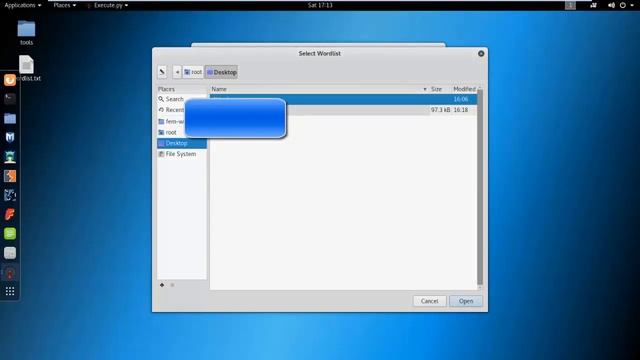The image size is (640, 360).
Task: Click the file list vertical scrollbar
Action: click(480, 188)
